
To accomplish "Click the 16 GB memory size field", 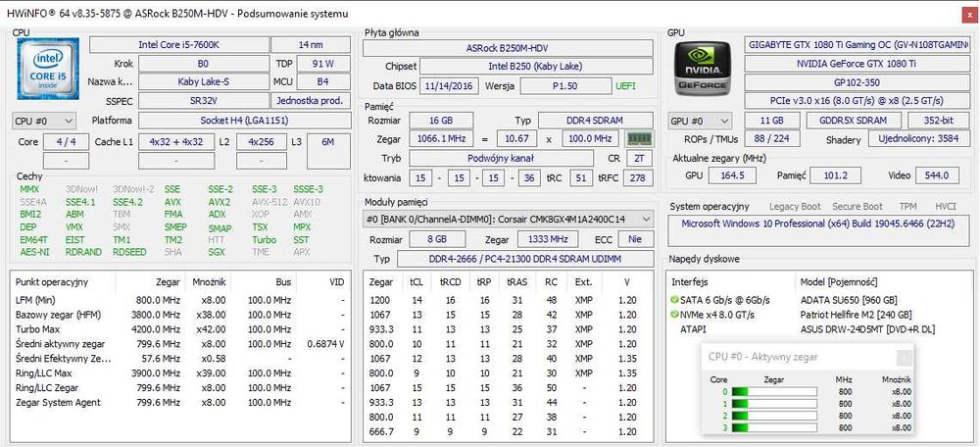I will pyautogui.click(x=441, y=120).
